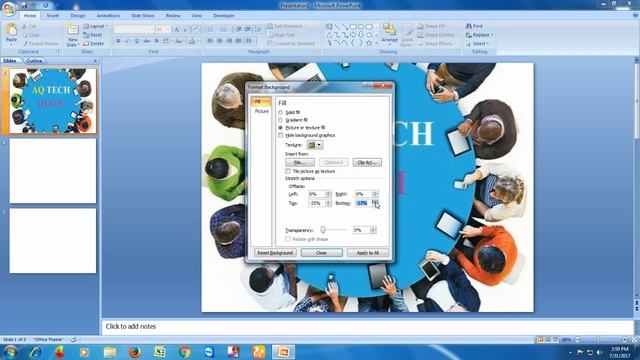640x360 pixels.
Task: Switch to the Insert ribbon tab
Action: tap(53, 16)
